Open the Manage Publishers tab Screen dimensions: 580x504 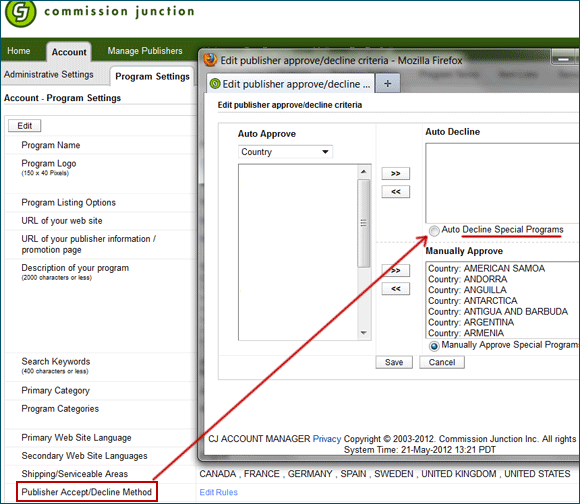tap(145, 51)
